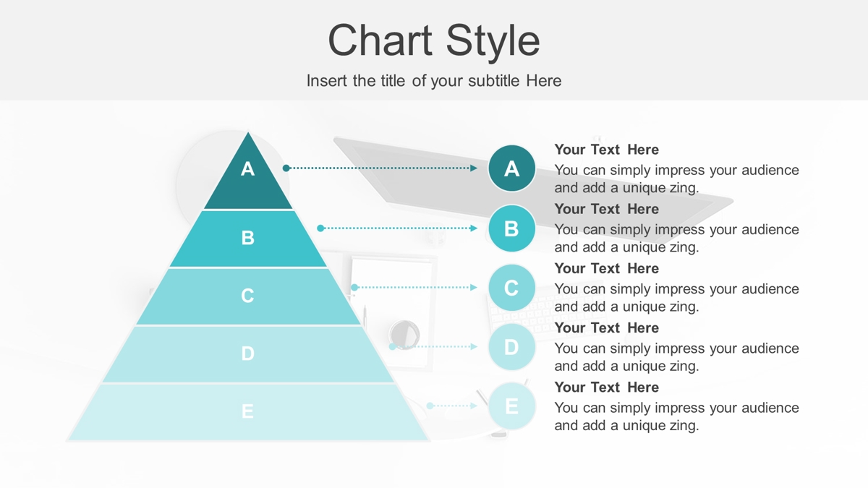This screenshot has width=868, height=488.
Task: Select the "Your Text Here" heading beside B
Action: click(607, 209)
